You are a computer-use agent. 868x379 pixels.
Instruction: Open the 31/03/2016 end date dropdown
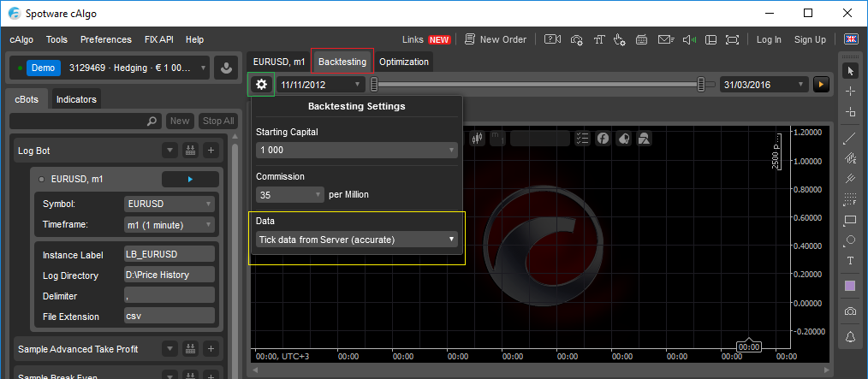point(764,85)
